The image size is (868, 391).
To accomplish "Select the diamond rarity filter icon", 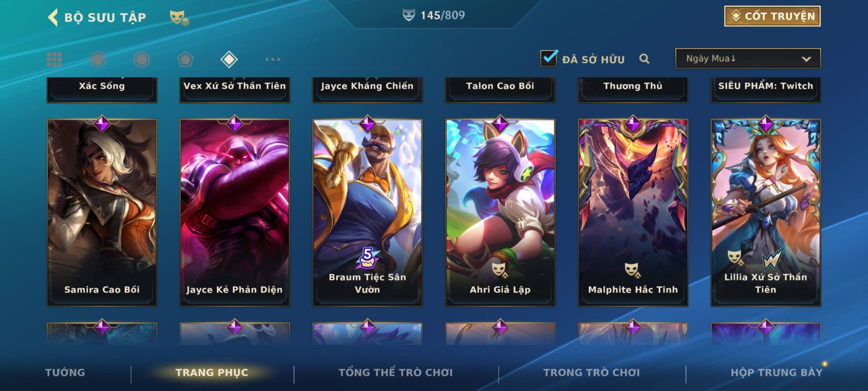I will click(x=229, y=59).
